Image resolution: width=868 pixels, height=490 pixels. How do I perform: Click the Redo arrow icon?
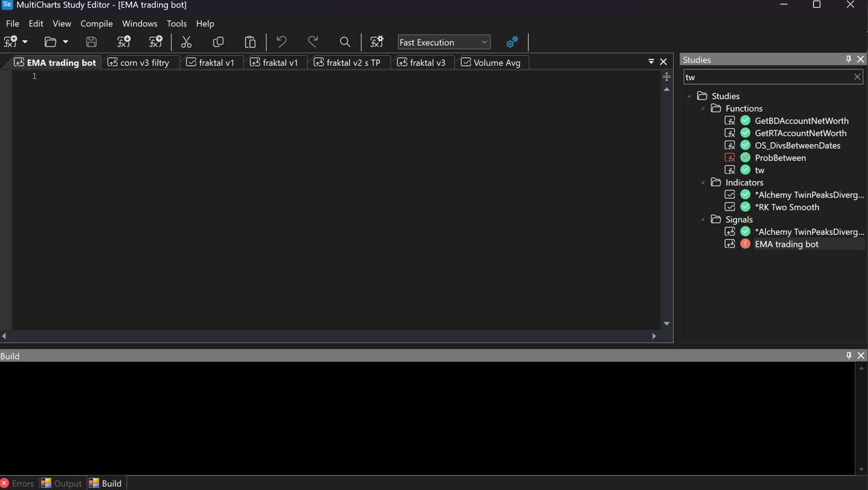[313, 42]
